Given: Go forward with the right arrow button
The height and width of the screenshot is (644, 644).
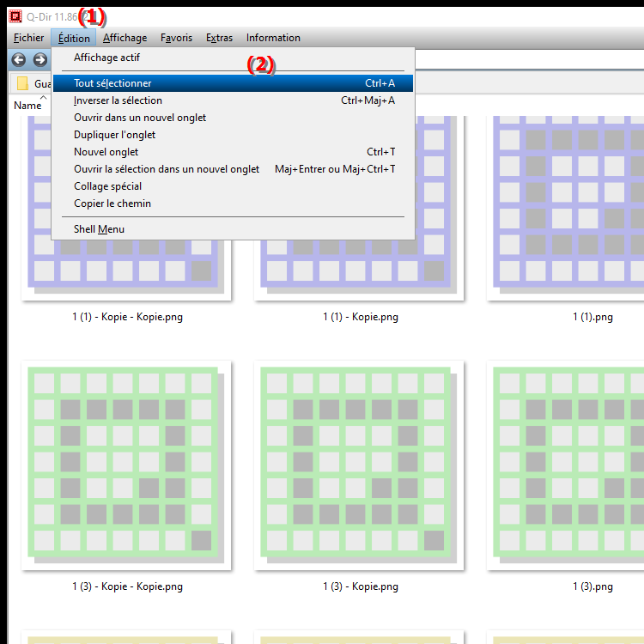Looking at the screenshot, I should pyautogui.click(x=40, y=60).
